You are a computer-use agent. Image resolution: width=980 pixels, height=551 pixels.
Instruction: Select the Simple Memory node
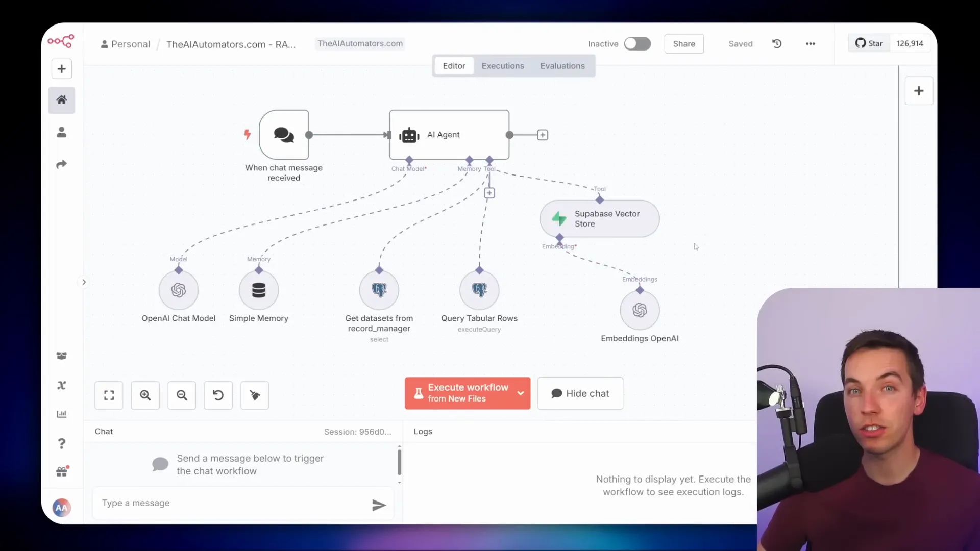[259, 290]
